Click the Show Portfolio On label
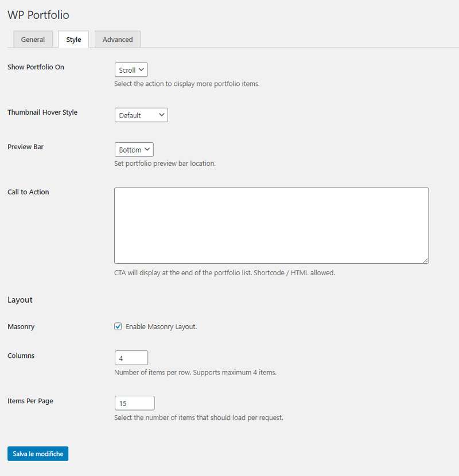The height and width of the screenshot is (476, 459). (36, 67)
